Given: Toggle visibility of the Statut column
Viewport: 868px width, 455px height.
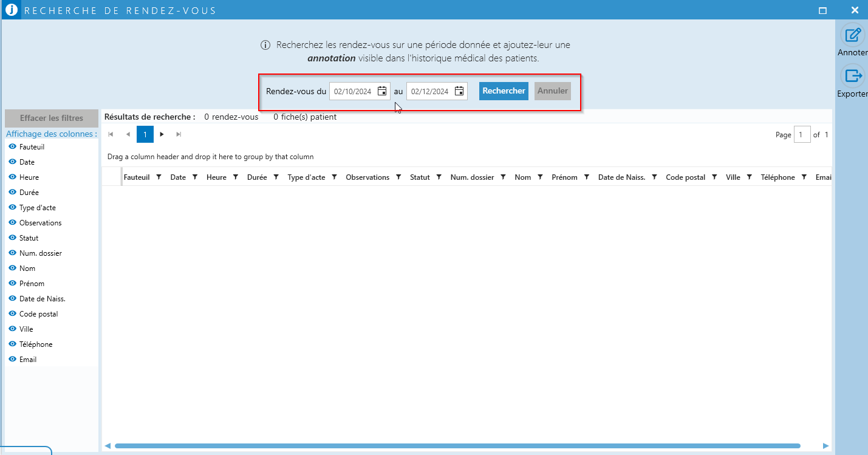Looking at the screenshot, I should point(13,238).
